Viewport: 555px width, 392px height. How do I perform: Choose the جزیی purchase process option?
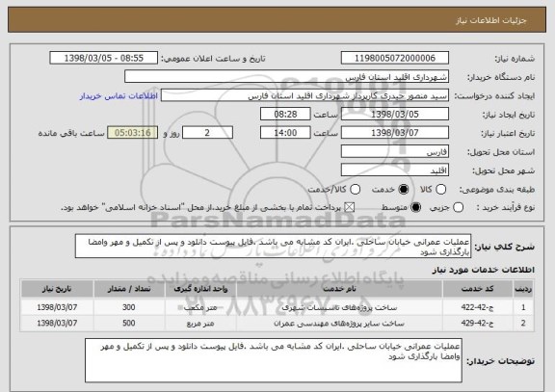[x=458, y=207]
